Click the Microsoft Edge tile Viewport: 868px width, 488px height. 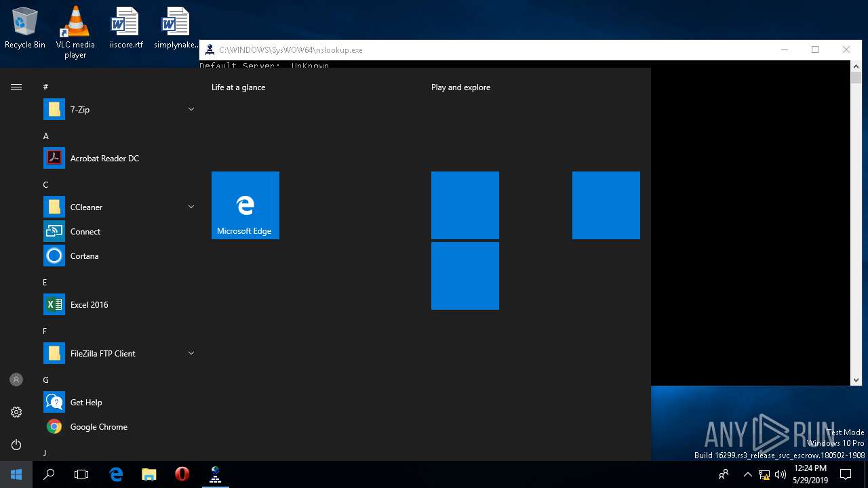coord(245,205)
